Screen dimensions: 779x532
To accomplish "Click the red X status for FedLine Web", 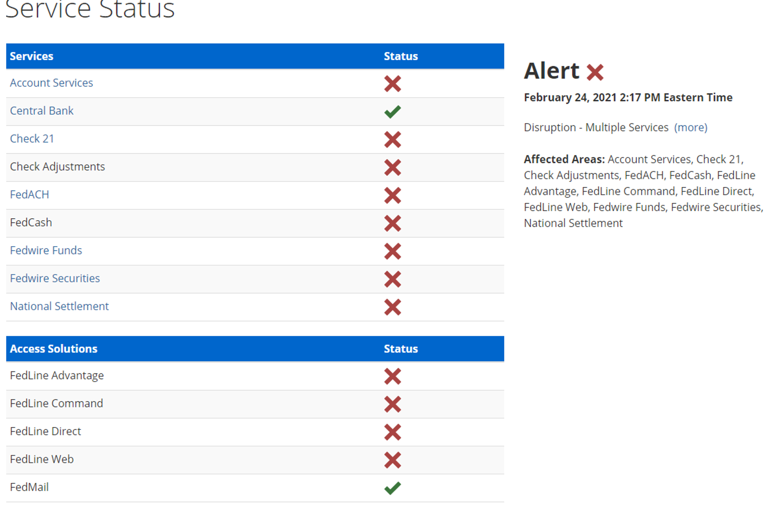I will coord(392,460).
